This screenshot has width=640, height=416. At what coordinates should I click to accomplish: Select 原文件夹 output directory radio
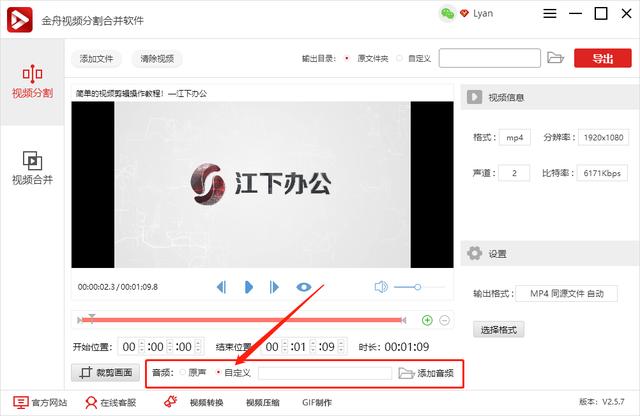pos(347,58)
